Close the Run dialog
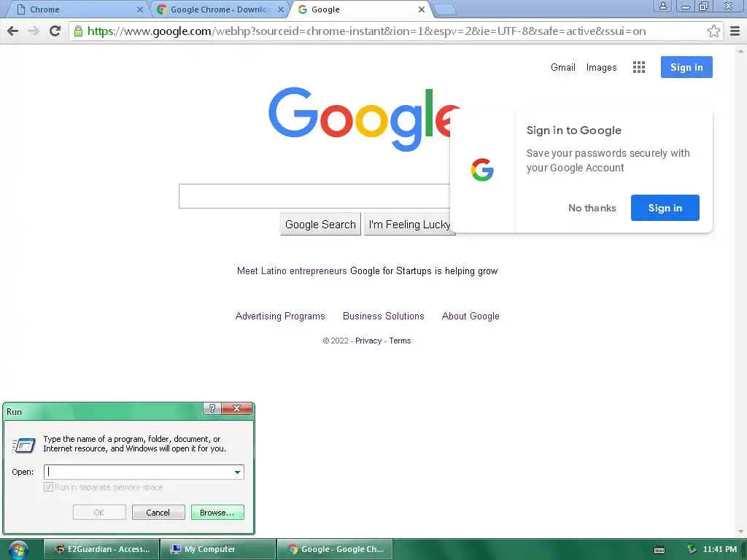Image resolution: width=747 pixels, height=560 pixels. (236, 408)
